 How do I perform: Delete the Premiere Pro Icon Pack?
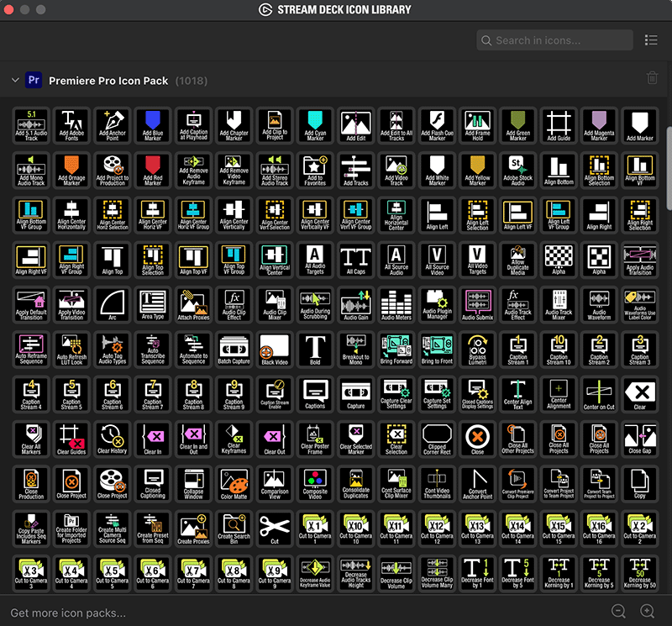click(653, 77)
